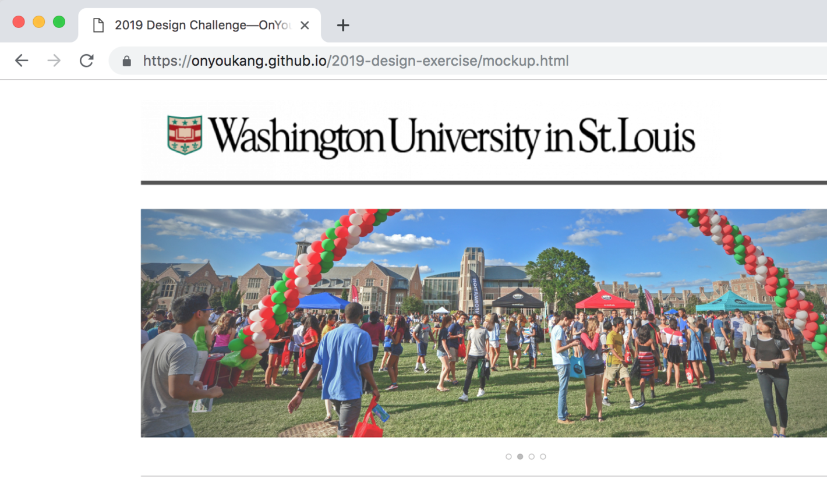Select the second carousel pagination dot
The width and height of the screenshot is (827, 504).
point(520,457)
